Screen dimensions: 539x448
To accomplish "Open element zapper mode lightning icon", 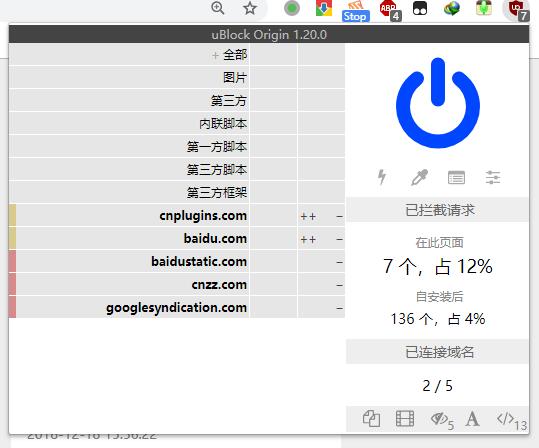I will [382, 177].
